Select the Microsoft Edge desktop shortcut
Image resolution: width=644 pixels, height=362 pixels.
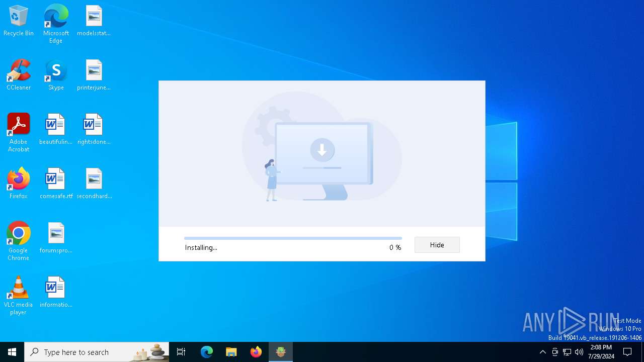tap(56, 24)
